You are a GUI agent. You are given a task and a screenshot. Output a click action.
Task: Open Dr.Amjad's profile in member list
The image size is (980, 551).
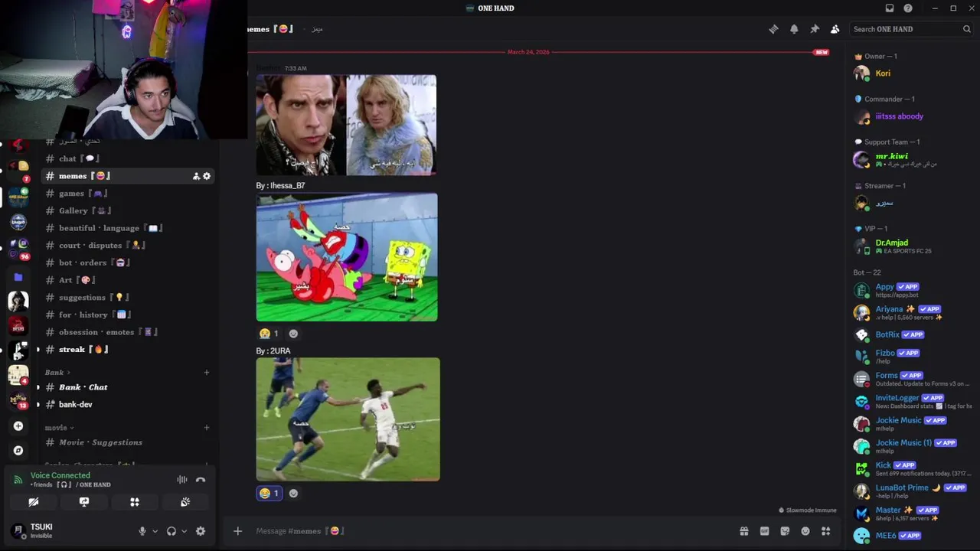(913, 246)
